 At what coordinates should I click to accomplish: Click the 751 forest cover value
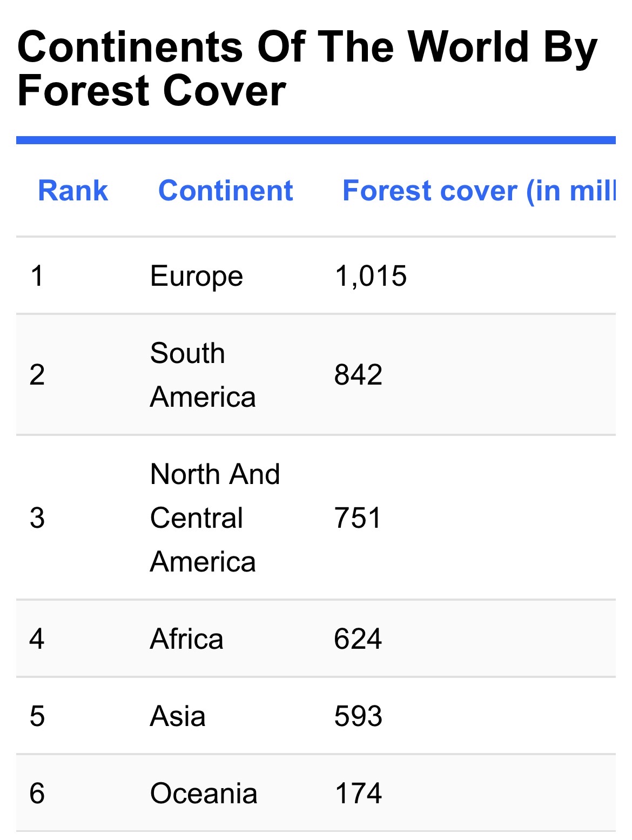358,518
